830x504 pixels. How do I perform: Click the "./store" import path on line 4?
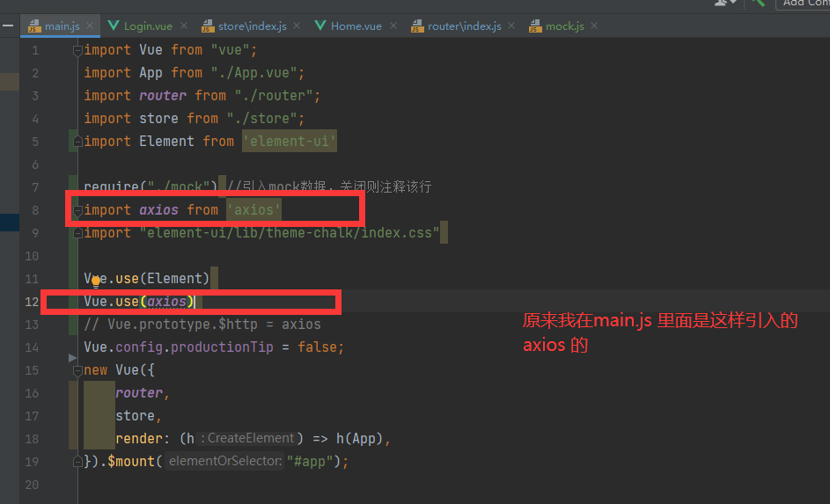pyautogui.click(x=262, y=119)
